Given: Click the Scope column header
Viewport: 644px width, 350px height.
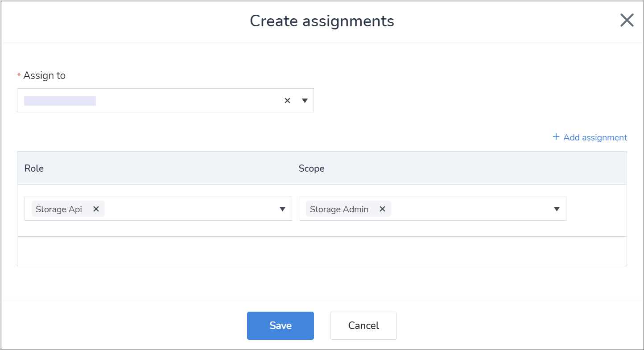Looking at the screenshot, I should tap(311, 169).
